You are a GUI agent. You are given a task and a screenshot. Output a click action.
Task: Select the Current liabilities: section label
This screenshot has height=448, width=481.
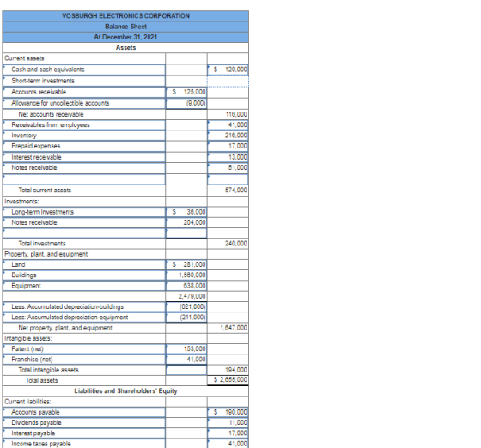(x=27, y=402)
